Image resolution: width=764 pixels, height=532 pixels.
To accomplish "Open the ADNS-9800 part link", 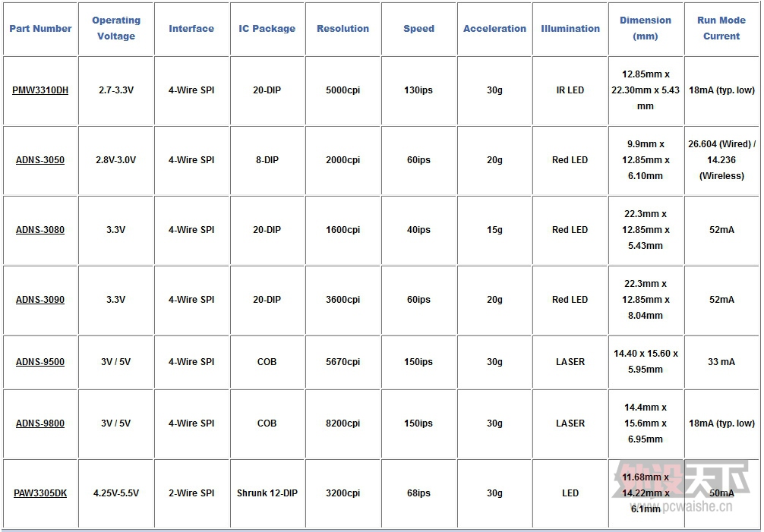I will pyautogui.click(x=40, y=423).
